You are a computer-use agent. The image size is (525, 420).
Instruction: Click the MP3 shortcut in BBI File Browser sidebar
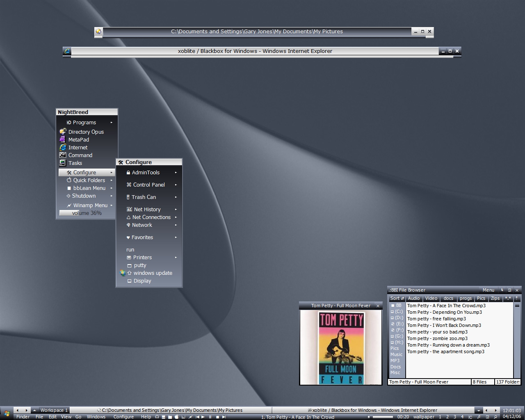(395, 361)
